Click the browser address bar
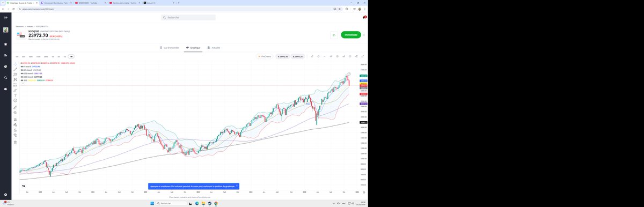This screenshot has width=644, height=207. click(177, 9)
